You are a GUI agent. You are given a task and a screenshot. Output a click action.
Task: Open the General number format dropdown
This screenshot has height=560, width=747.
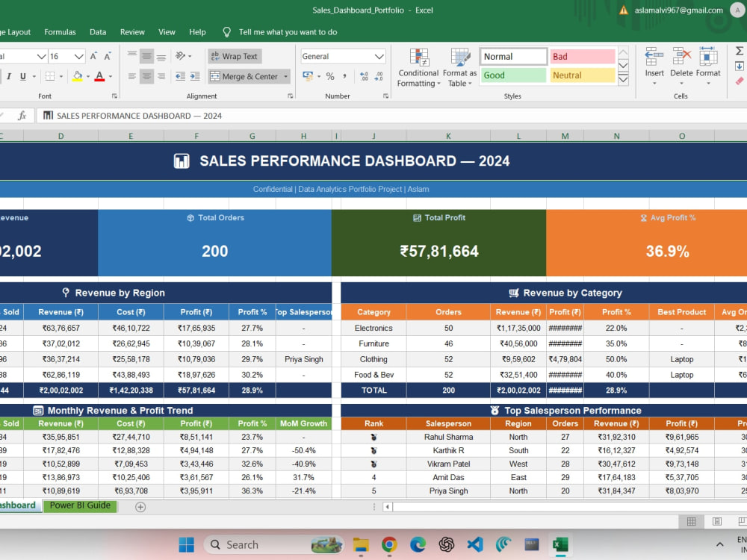click(379, 56)
